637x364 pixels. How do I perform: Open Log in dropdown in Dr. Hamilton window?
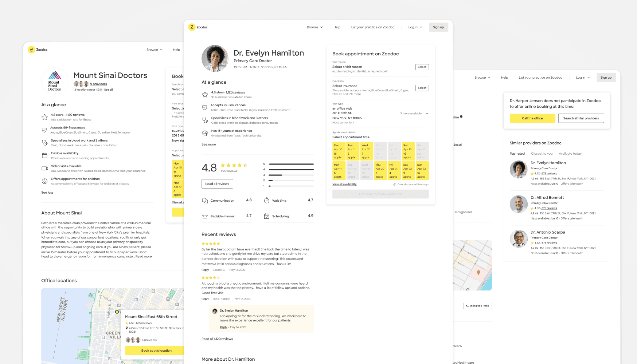click(x=415, y=27)
